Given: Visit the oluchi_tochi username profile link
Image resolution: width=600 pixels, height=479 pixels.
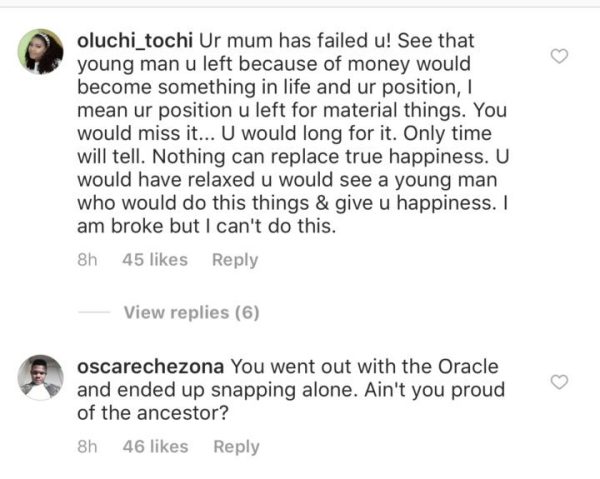Looking at the screenshot, I should tap(135, 41).
